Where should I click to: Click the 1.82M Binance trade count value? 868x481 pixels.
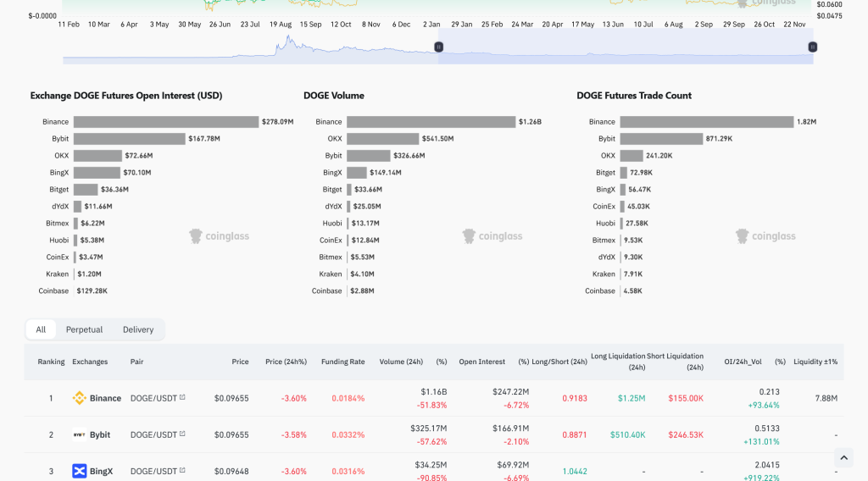point(807,122)
